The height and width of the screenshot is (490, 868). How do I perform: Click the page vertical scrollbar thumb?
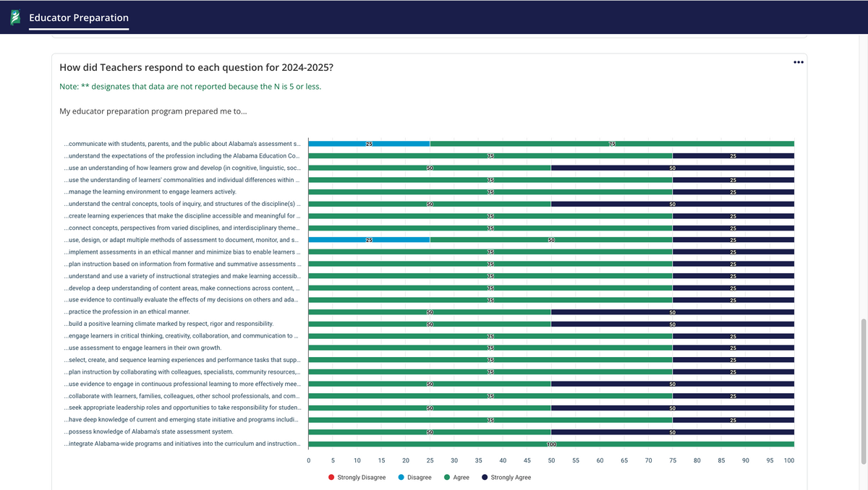pos(863,392)
